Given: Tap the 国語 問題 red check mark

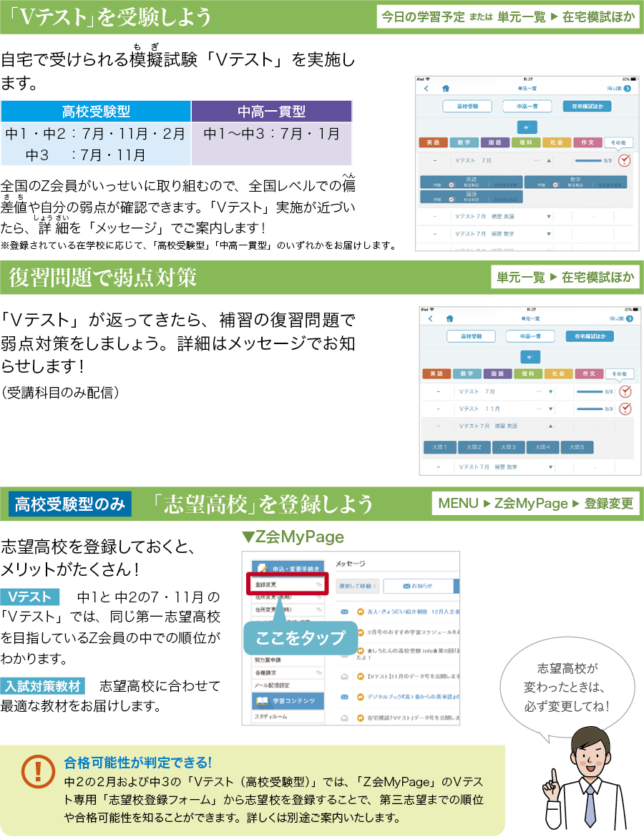Looking at the screenshot, I should pyautogui.click(x=452, y=199).
